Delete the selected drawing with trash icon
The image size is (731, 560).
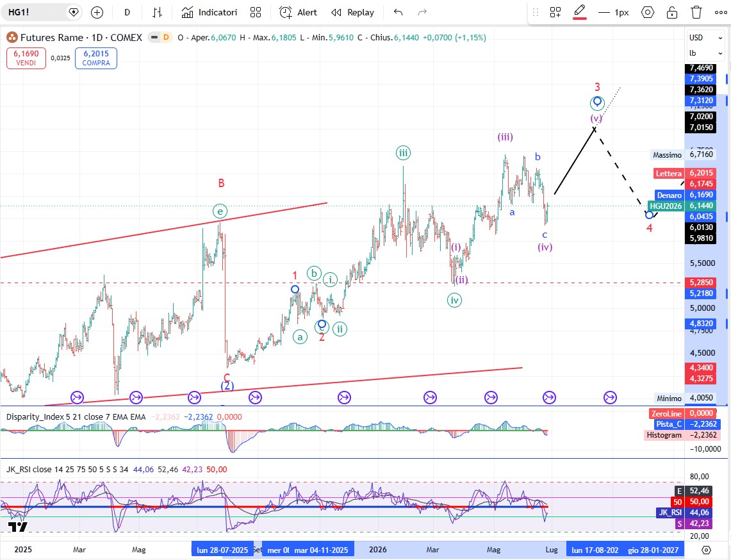click(x=696, y=13)
